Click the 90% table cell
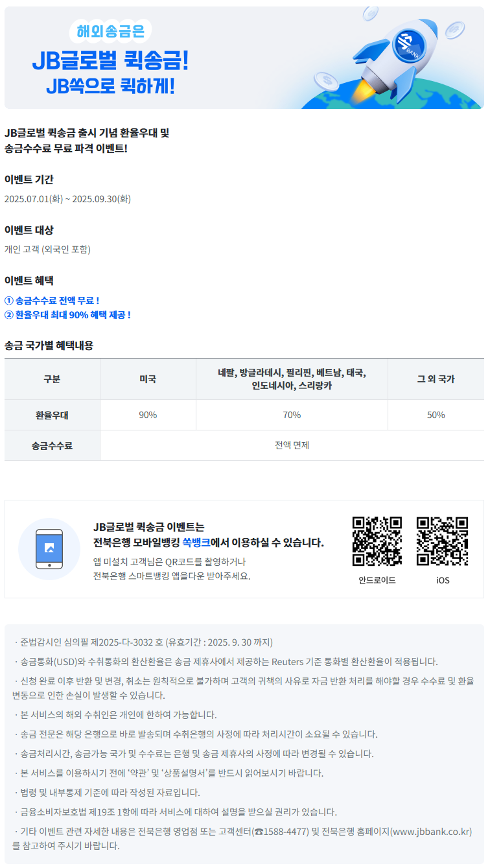Image resolution: width=490 pixels, height=868 pixels. click(x=148, y=415)
